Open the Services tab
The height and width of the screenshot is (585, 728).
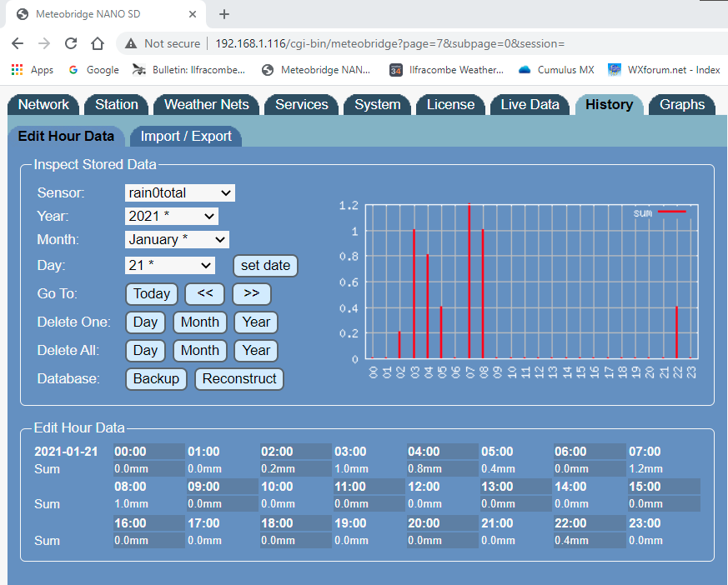click(302, 104)
